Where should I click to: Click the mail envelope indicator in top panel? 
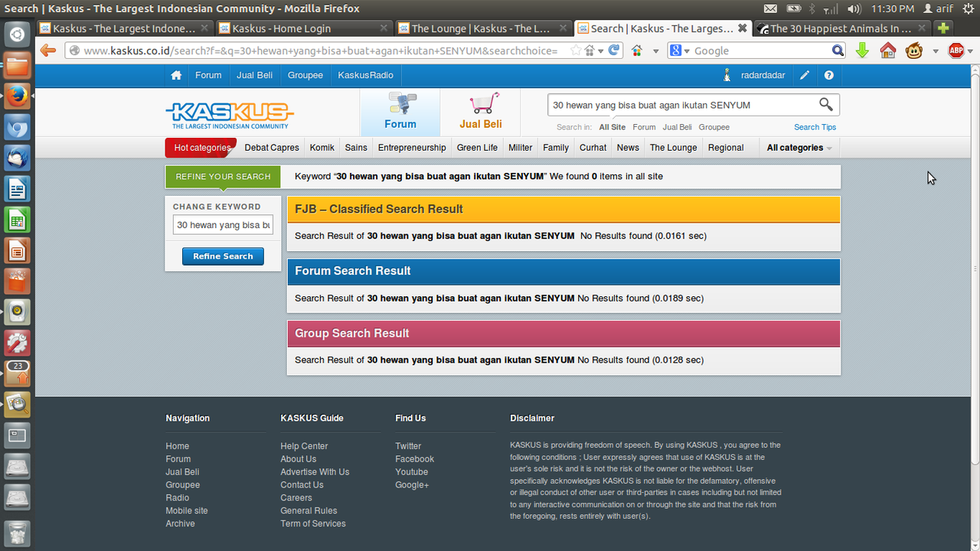pos(770,8)
